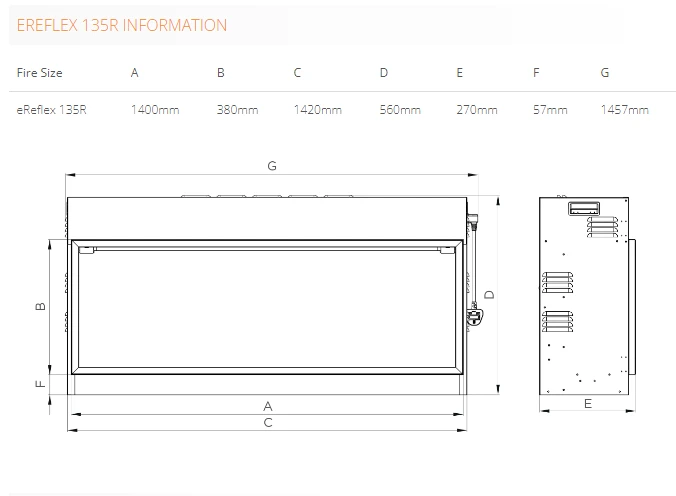Select the 270mm table cell
This screenshot has height=496, width=676.
[476, 109]
